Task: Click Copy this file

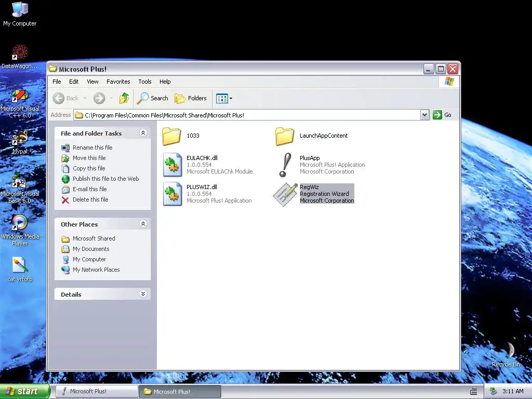Action: coord(89,168)
